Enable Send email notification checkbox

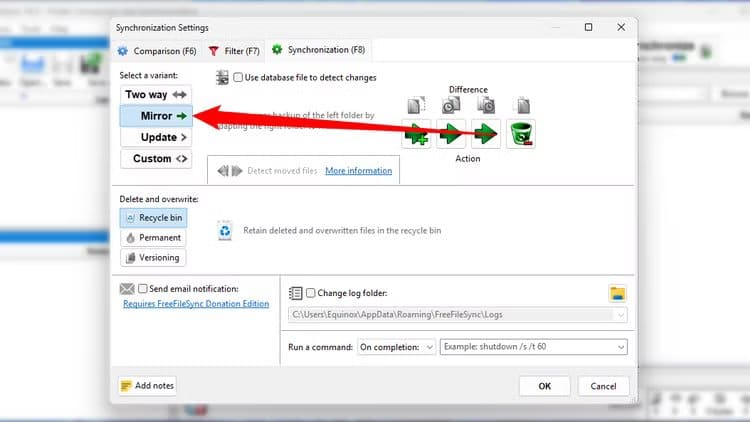pos(143,289)
